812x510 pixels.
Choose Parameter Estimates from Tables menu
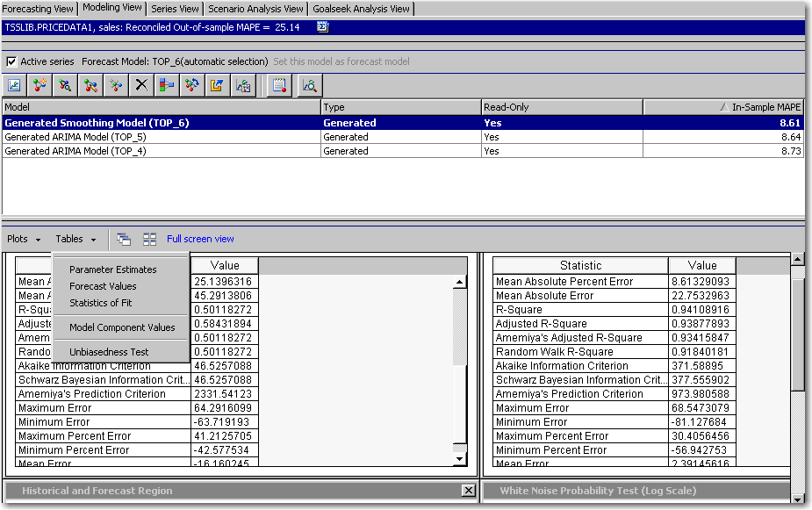[113, 269]
